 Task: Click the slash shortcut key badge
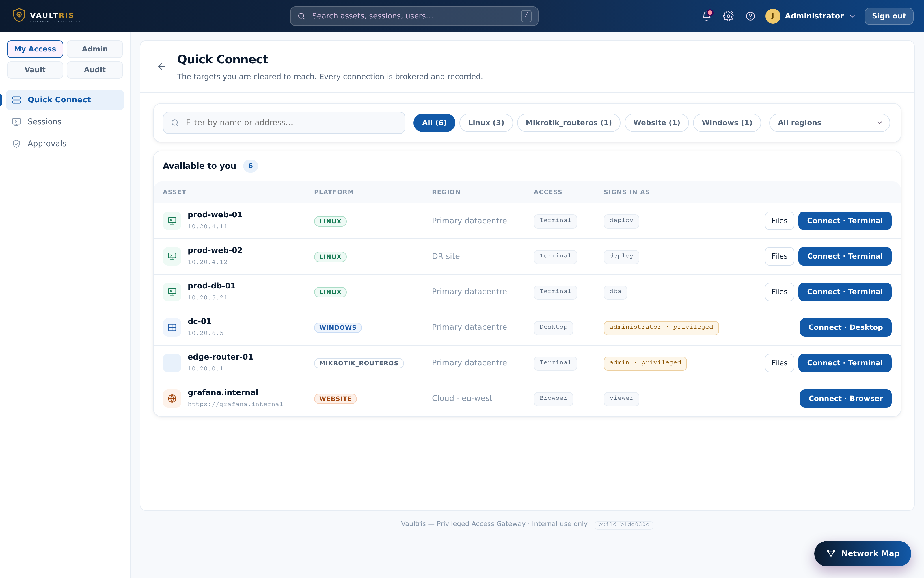(x=526, y=16)
